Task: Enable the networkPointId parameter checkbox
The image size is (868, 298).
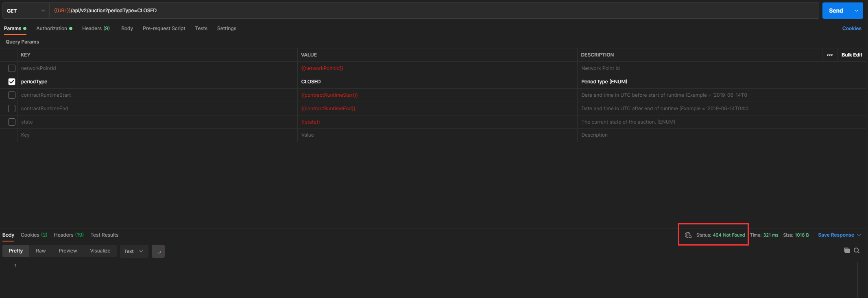Action: tap(12, 68)
